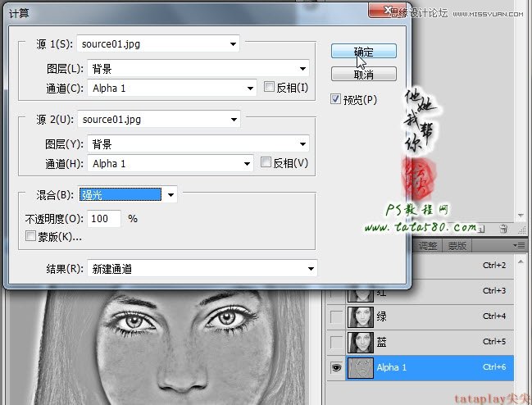
Task: Open the 结果(R) result dropdown
Action: pos(202,269)
